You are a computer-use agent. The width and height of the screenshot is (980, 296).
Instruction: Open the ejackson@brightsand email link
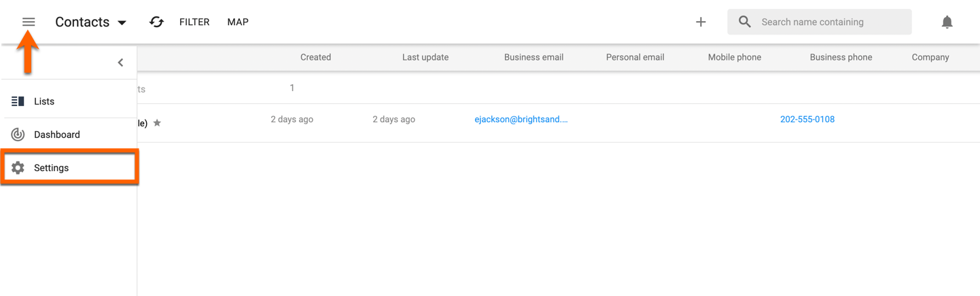521,119
